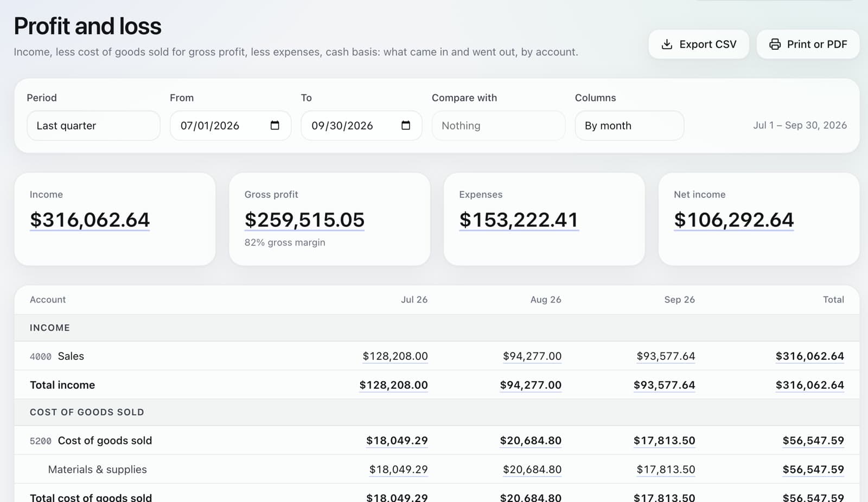Open 5200 Cost of goods sold Jul amount
This screenshot has height=502, width=868.
397,441
